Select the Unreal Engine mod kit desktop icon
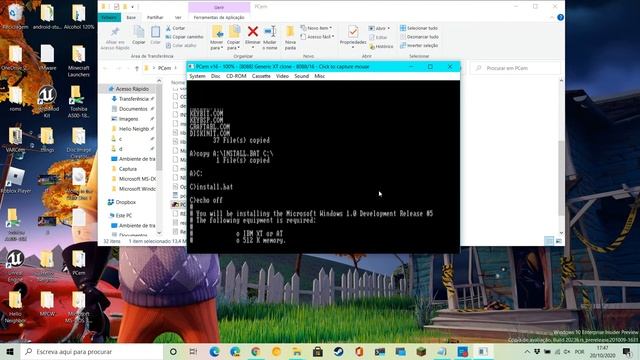 [47, 102]
